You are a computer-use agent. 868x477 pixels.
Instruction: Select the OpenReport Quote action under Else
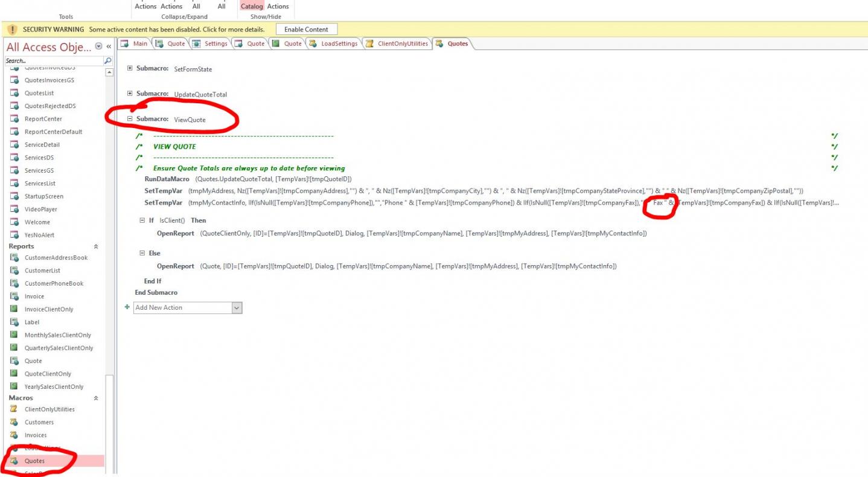pyautogui.click(x=387, y=266)
